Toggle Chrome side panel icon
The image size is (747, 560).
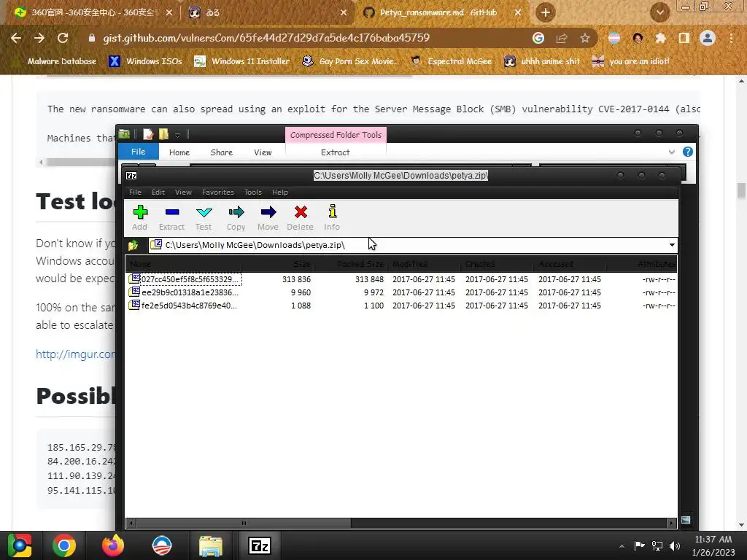point(684,38)
